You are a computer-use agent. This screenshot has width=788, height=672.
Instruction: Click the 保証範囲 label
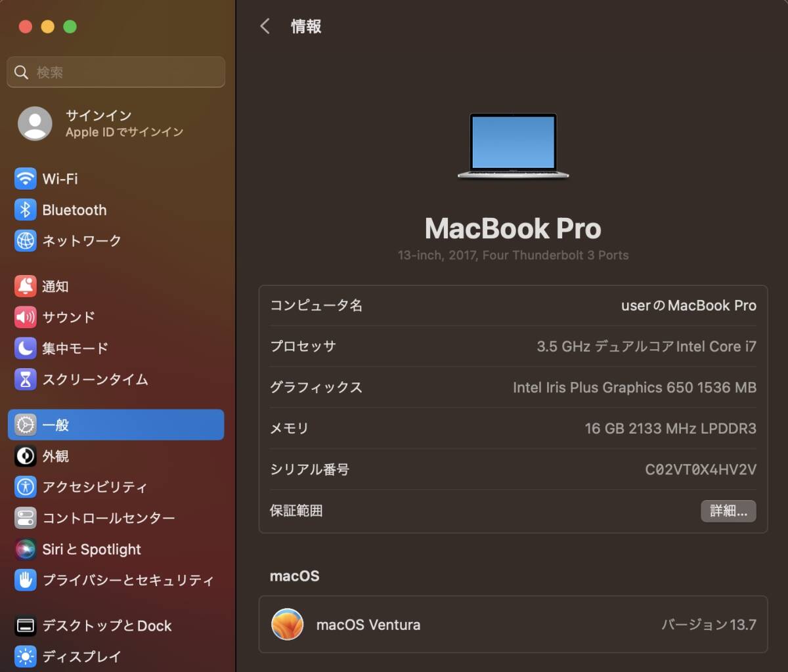pyautogui.click(x=296, y=511)
